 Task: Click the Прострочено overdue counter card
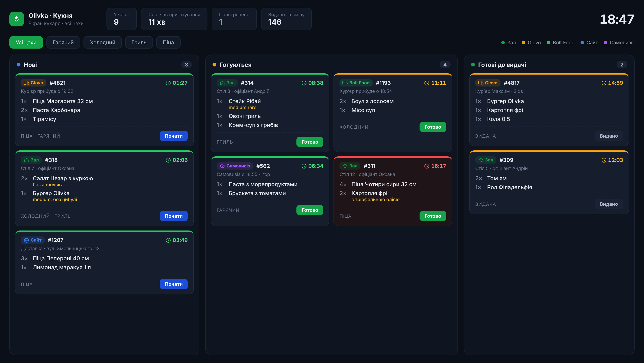[234, 19]
